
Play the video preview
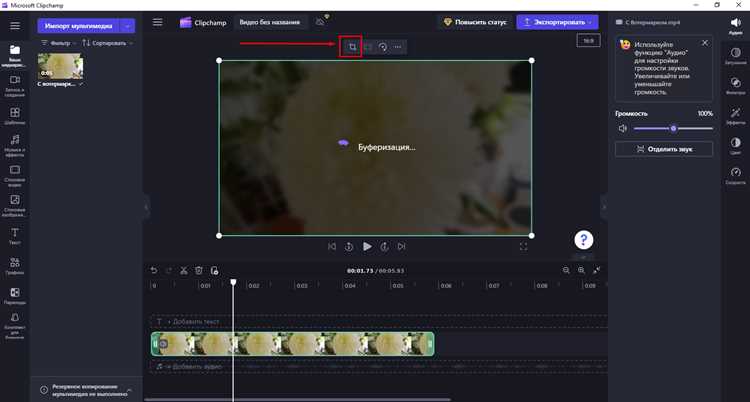367,246
